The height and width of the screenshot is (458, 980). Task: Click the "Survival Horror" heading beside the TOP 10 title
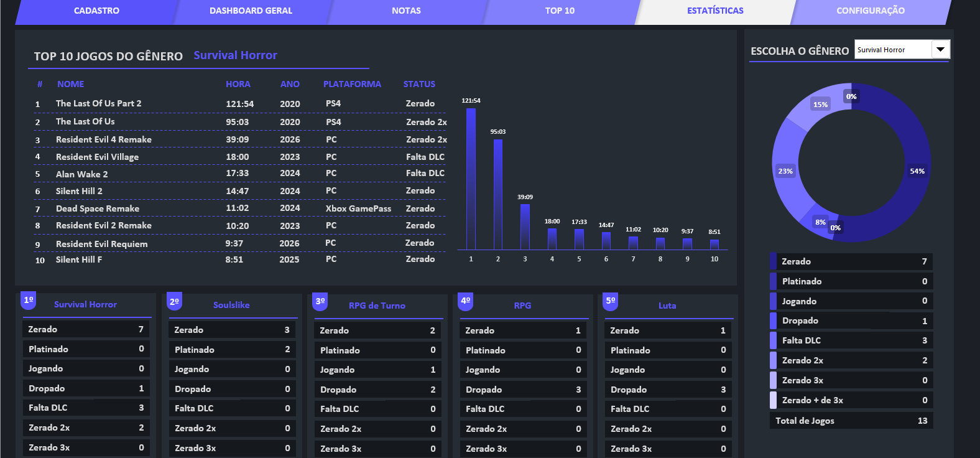pos(235,55)
